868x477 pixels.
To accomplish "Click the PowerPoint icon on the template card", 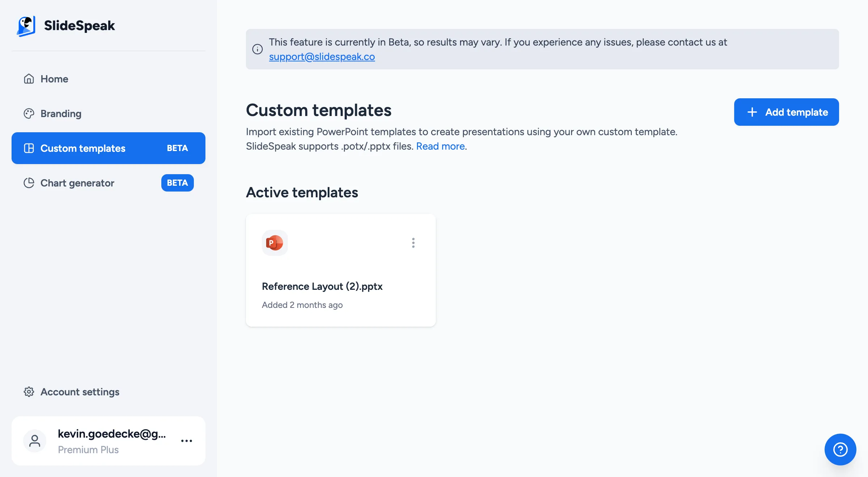I will coord(275,243).
